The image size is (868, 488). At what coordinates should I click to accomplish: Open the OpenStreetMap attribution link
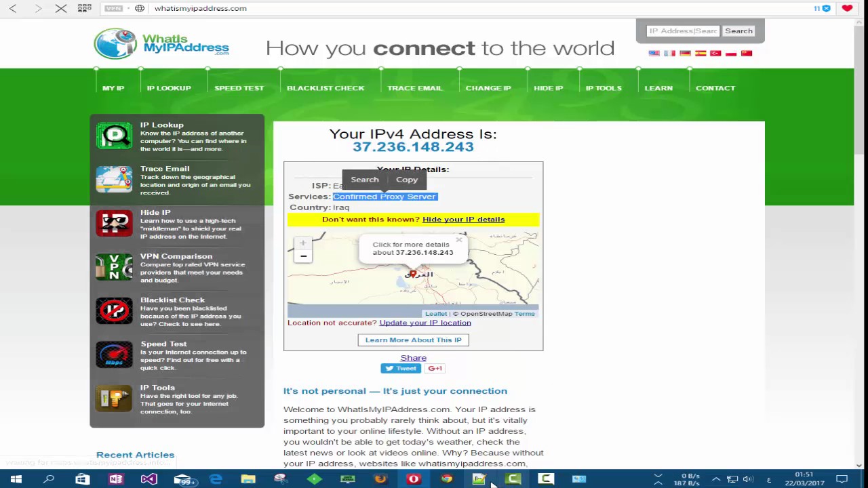(x=486, y=314)
